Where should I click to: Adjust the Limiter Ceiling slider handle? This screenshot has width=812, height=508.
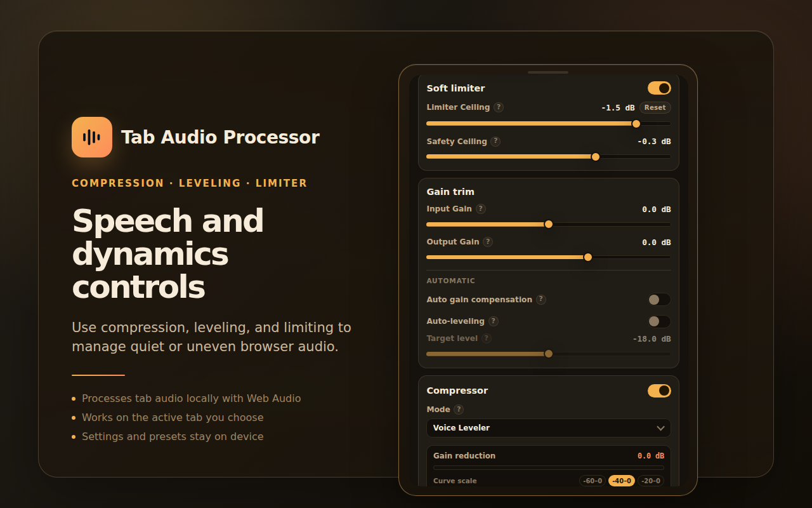[636, 124]
